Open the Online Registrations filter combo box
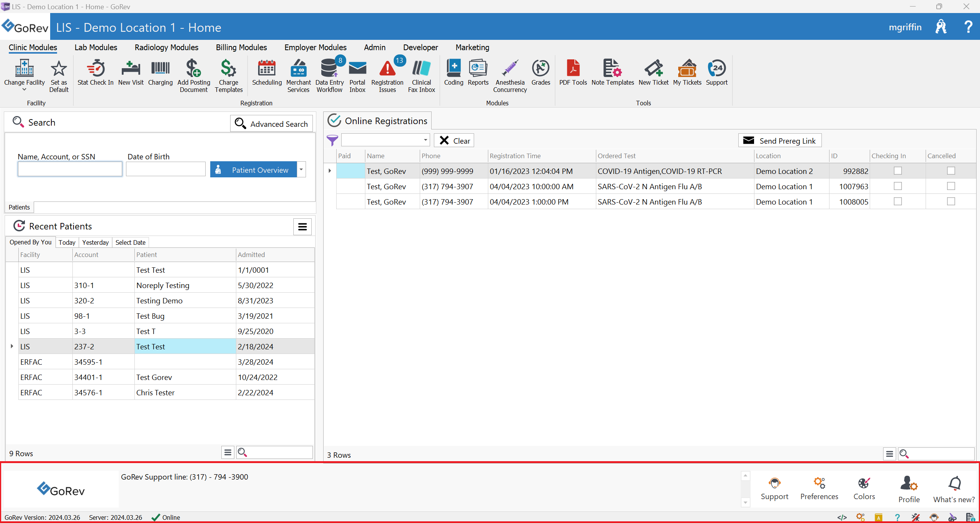Viewport: 980px width, 524px height. [x=385, y=140]
